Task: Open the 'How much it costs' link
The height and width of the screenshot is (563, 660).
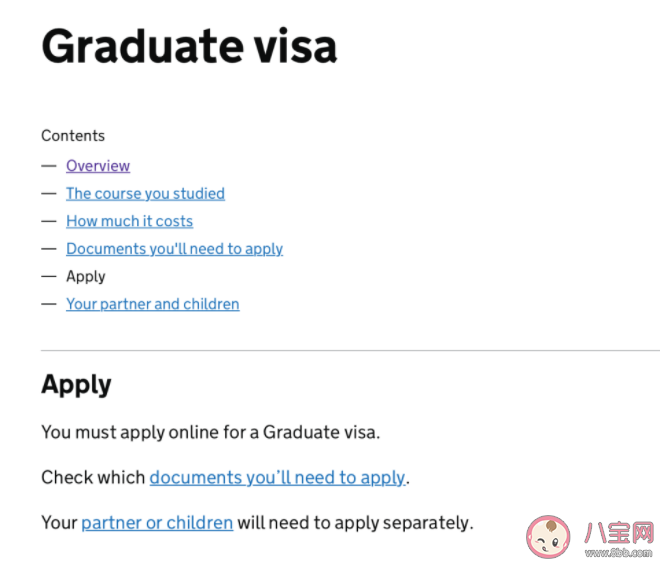Action: 129,221
